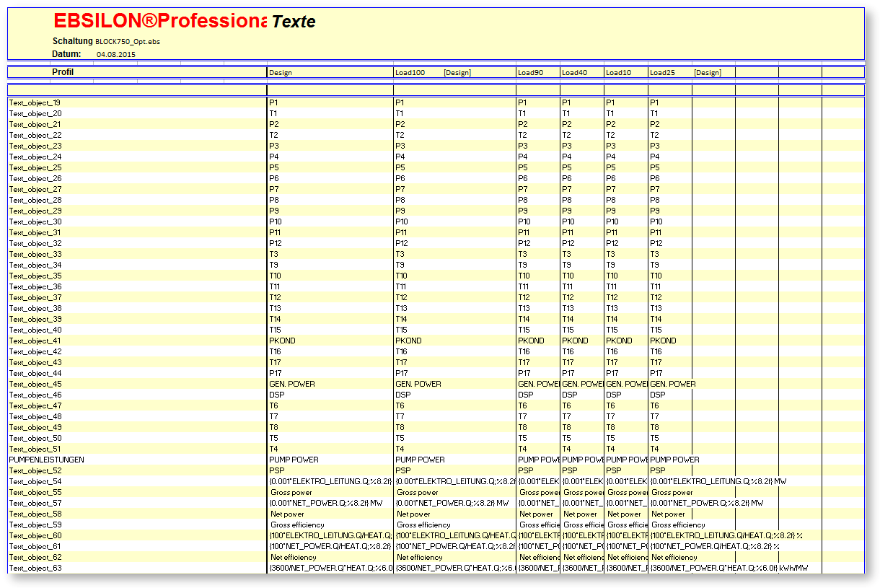Click row label Text_object_63

point(35,568)
